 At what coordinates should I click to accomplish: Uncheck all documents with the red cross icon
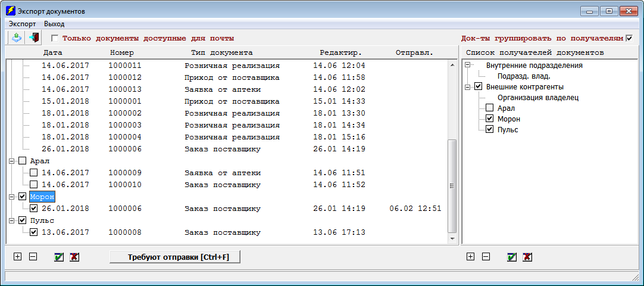click(x=74, y=257)
